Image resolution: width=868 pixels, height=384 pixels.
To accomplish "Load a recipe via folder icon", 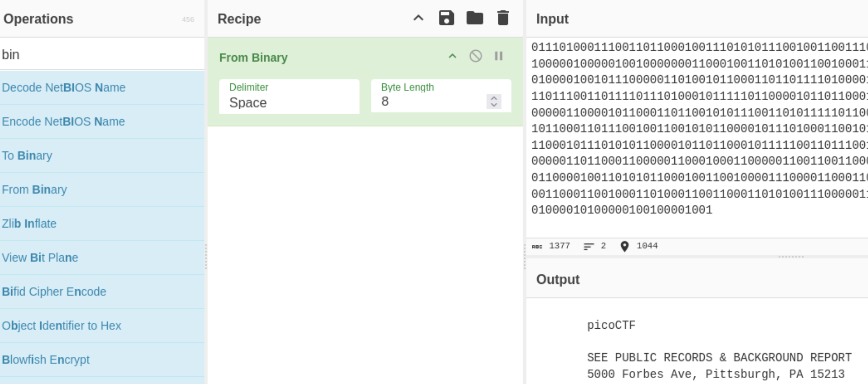I will 474,18.
